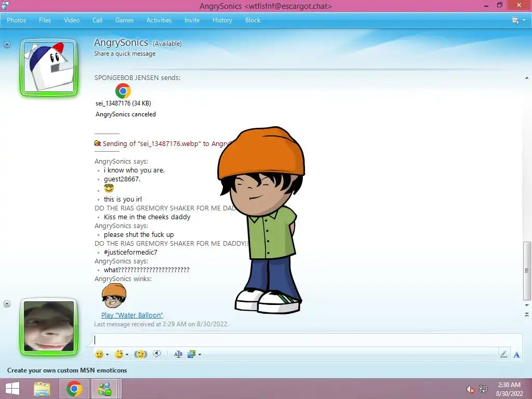532x399 pixels.
Task: Click the network tray icon
Action: [x=483, y=389]
